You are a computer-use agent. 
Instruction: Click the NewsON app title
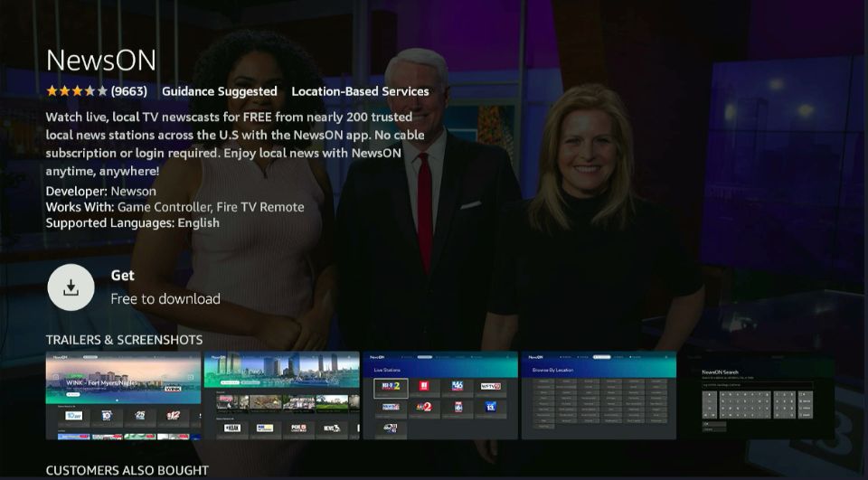tap(101, 61)
